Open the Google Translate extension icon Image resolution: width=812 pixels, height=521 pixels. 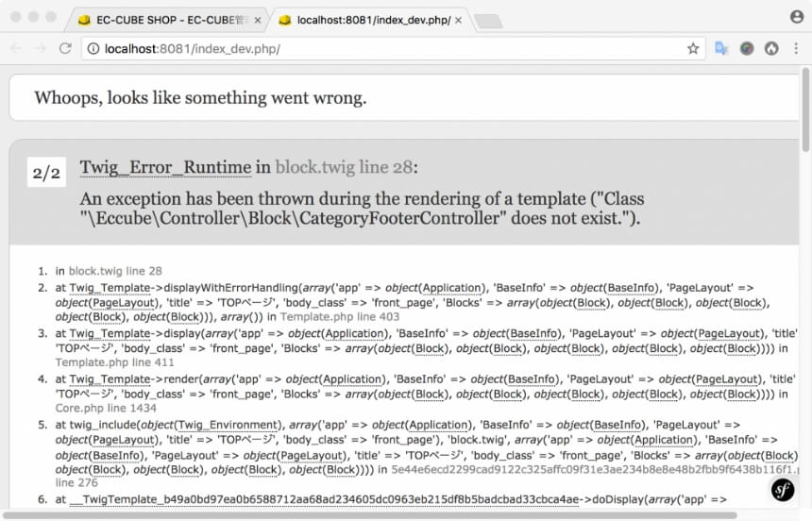(721, 49)
